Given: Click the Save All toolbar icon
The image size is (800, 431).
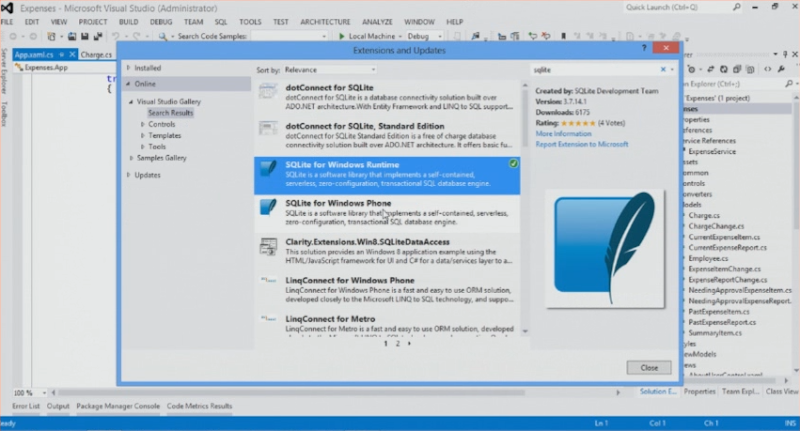Looking at the screenshot, I should 97,36.
